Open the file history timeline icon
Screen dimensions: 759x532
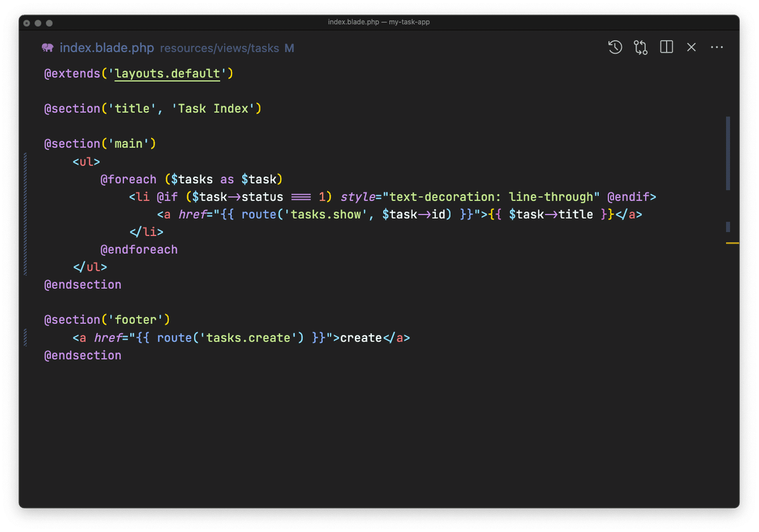[x=615, y=47]
